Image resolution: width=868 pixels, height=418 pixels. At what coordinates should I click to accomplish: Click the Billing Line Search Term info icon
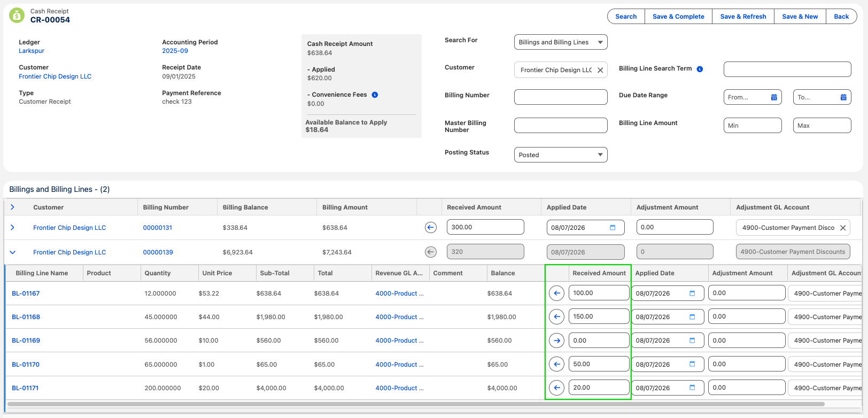click(x=700, y=69)
